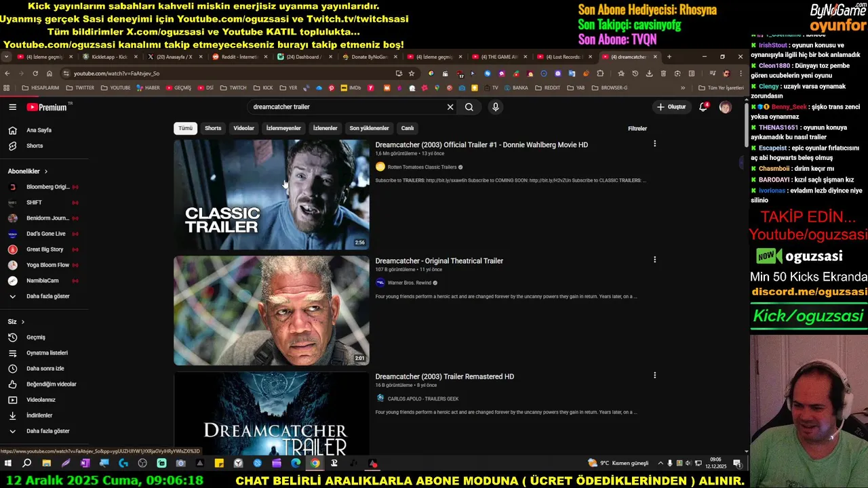Screen dimensions: 868x488
Task: Open Chrome extensions puzzle icon
Action: point(600,73)
